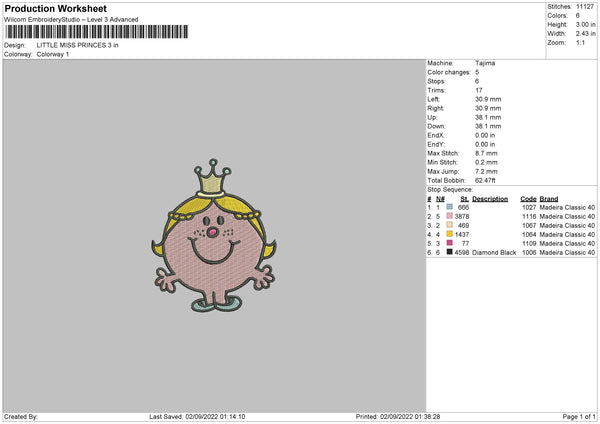Screen dimensions: 600x424
Task: Click the stitch count 3878 in row 2
Action: pyautogui.click(x=462, y=217)
